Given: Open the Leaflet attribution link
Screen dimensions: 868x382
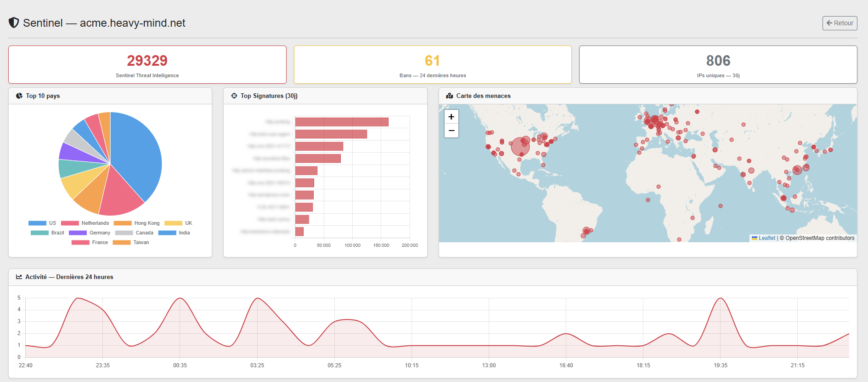Looking at the screenshot, I should [767, 238].
